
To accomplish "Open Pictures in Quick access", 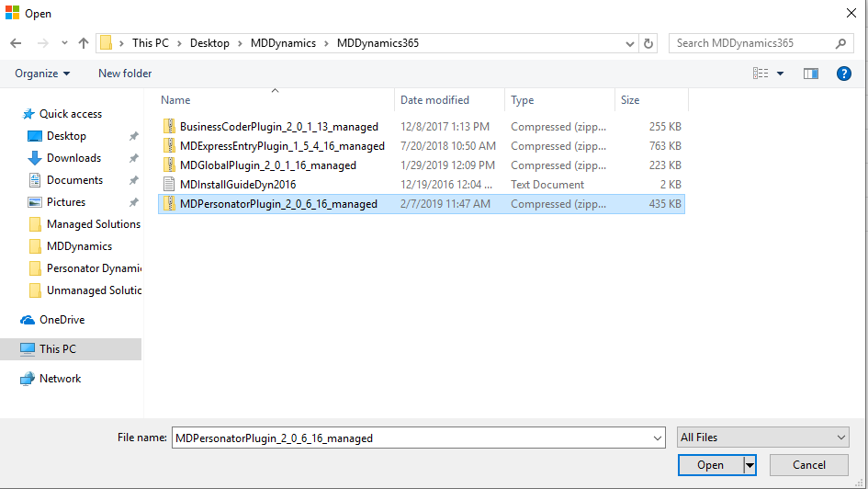I will [66, 203].
